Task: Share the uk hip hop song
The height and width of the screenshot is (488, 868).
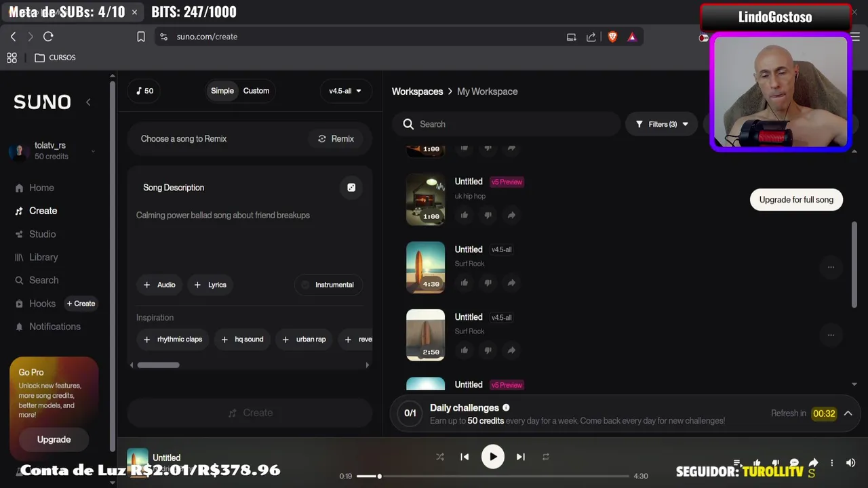Action: pos(511,215)
